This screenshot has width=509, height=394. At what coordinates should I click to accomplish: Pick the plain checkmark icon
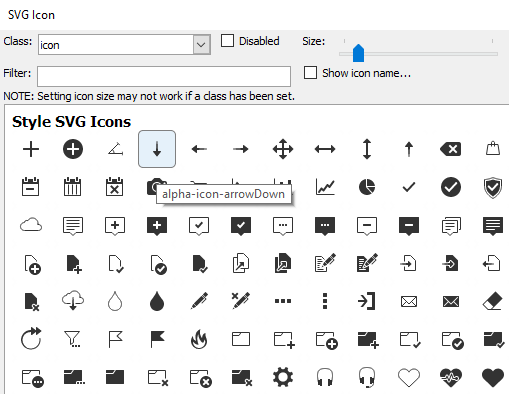coord(409,187)
